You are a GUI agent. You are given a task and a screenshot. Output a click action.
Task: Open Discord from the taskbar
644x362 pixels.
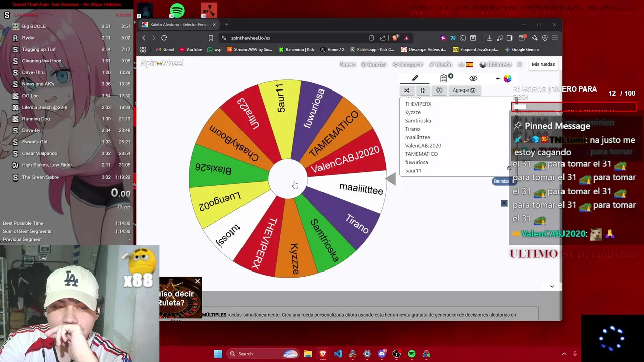tap(382, 354)
